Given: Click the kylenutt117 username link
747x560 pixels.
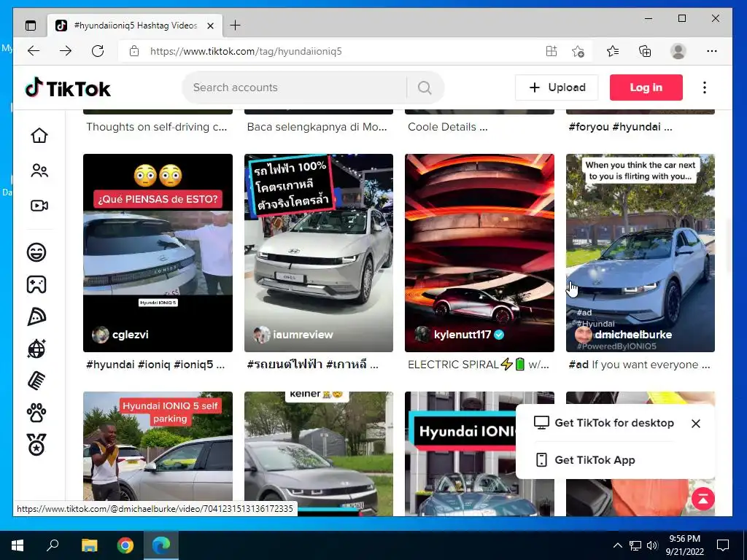Looking at the screenshot, I should coord(462,335).
